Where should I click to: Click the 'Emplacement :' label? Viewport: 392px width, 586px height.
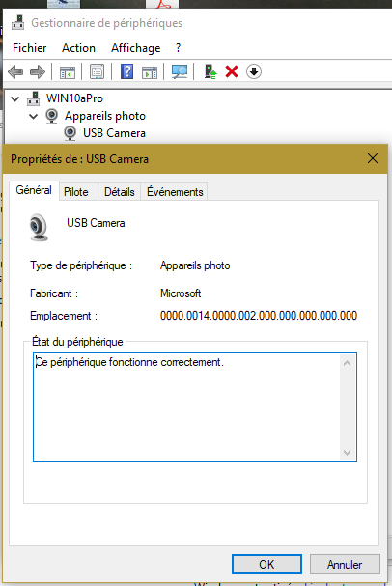coord(64,316)
